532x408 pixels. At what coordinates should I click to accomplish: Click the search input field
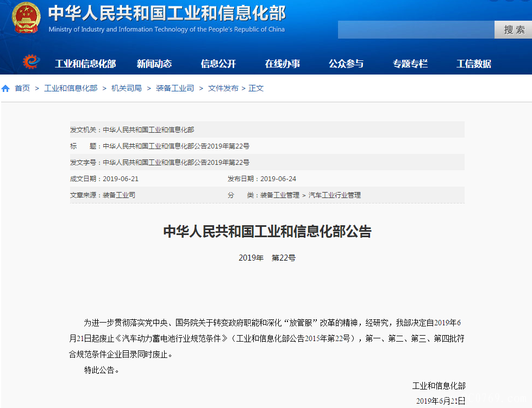(416, 30)
